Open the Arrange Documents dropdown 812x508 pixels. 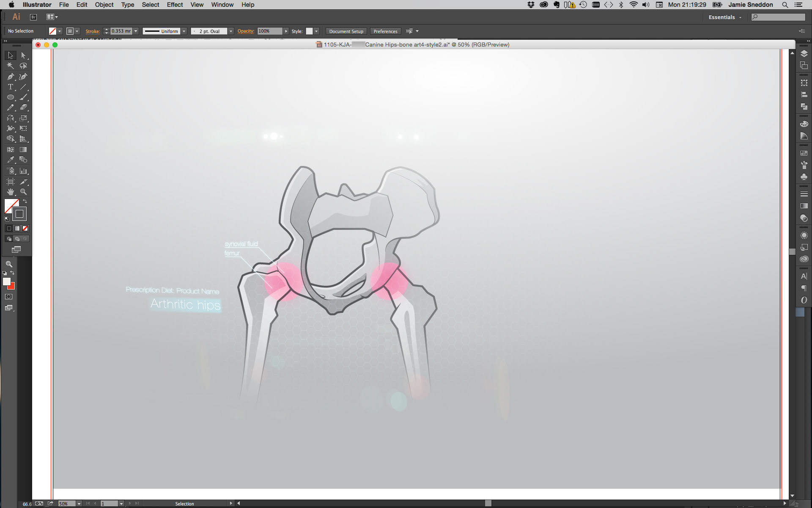coord(52,17)
